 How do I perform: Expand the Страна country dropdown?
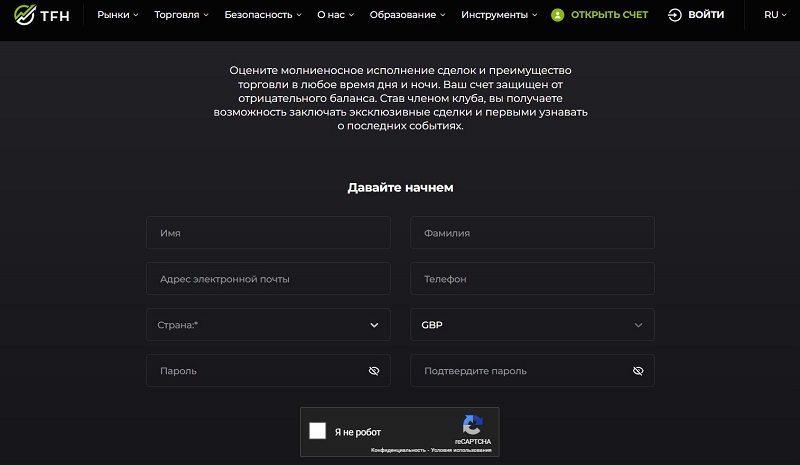click(268, 325)
